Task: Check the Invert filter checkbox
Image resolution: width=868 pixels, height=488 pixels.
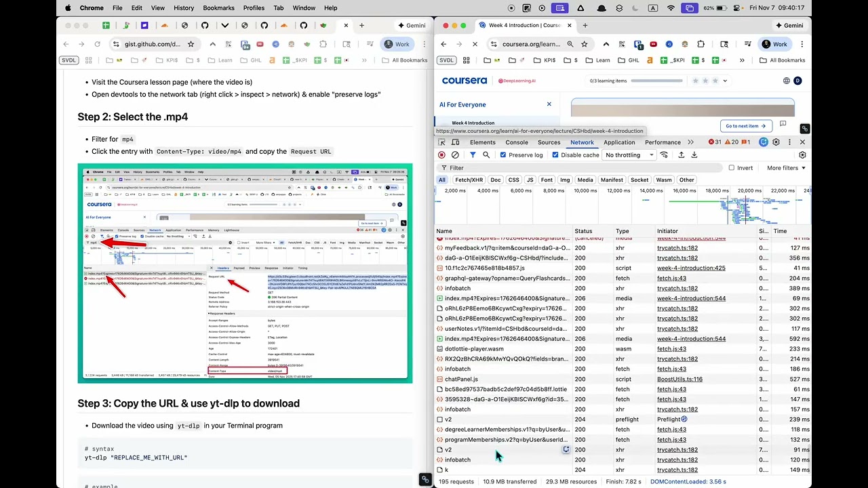Action: tap(731, 168)
